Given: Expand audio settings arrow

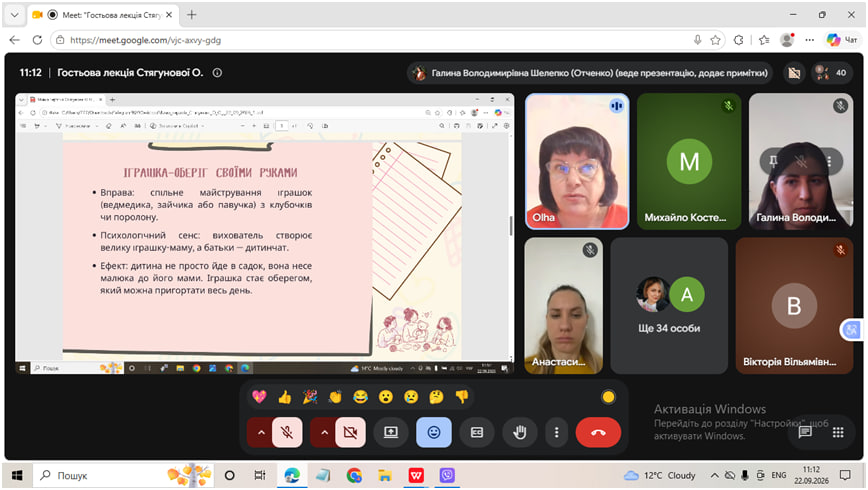Looking at the screenshot, I should point(261,432).
